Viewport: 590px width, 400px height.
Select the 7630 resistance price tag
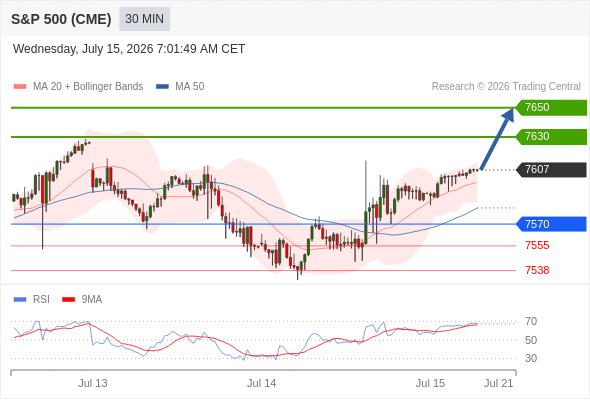pos(551,137)
